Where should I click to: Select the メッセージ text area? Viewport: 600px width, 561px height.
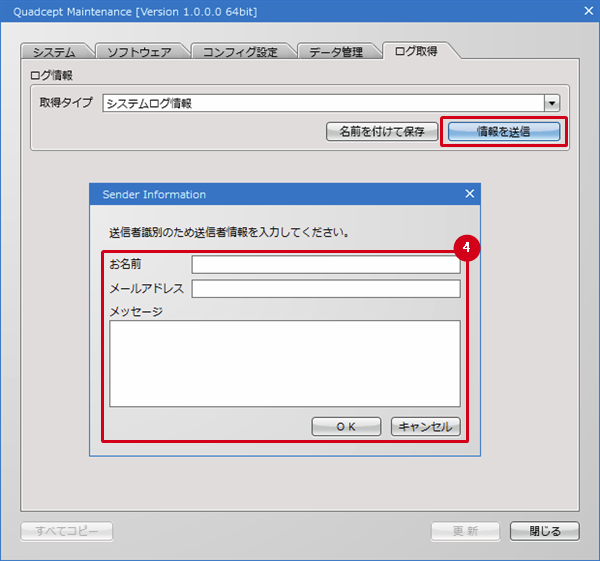[x=284, y=363]
